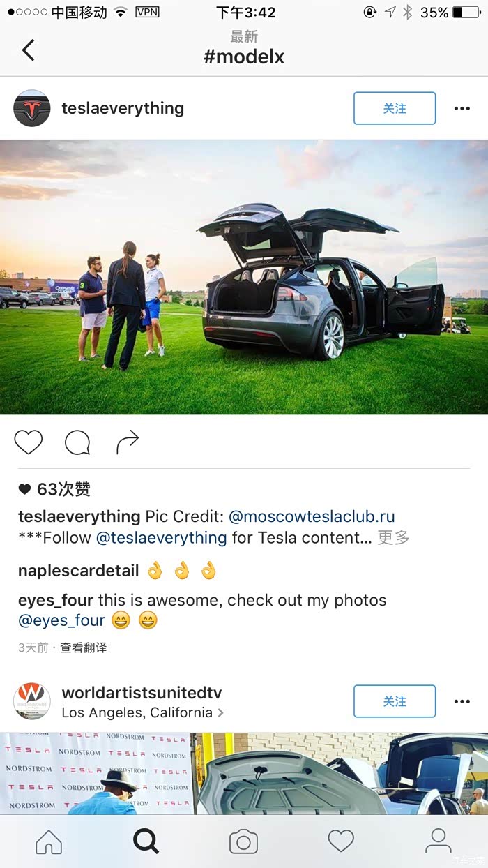Open the @moscowteslaclub.ru mention link
The height and width of the screenshot is (868, 488).
(312, 517)
